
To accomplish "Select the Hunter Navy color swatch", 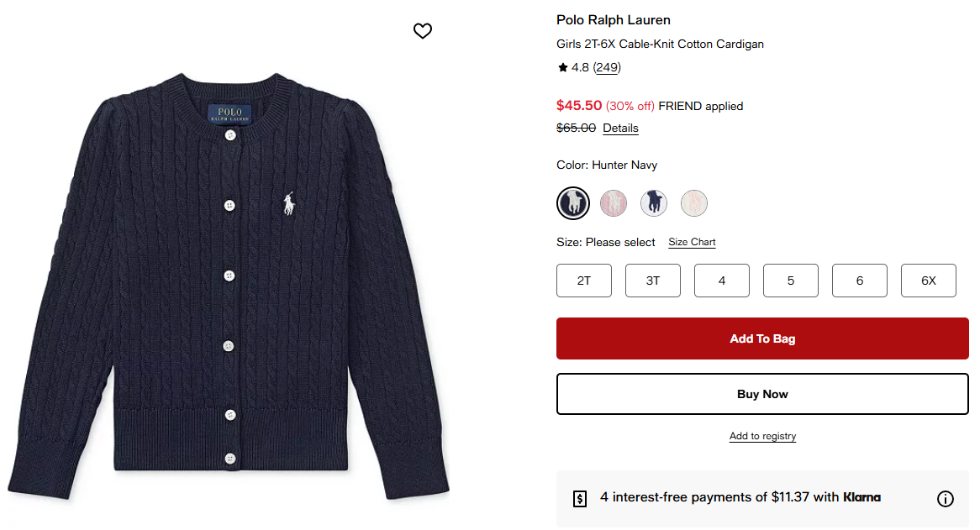I will [573, 202].
